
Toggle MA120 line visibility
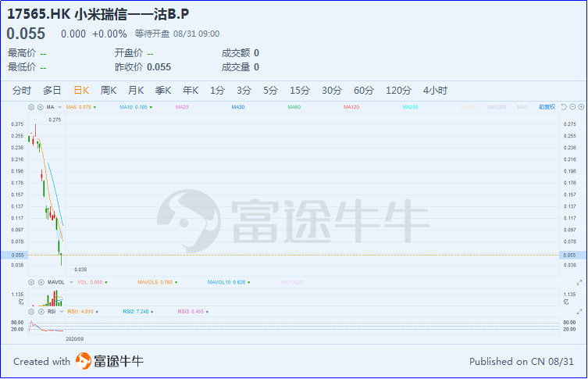point(351,107)
